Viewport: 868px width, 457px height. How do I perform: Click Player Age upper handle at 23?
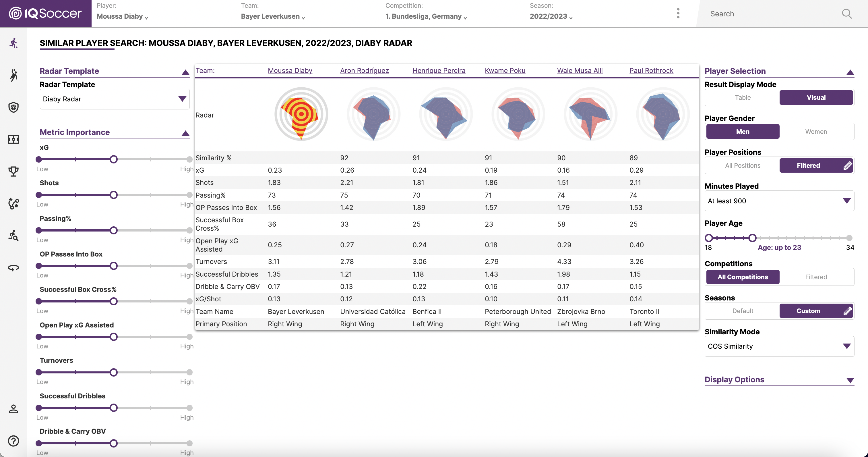(752, 238)
